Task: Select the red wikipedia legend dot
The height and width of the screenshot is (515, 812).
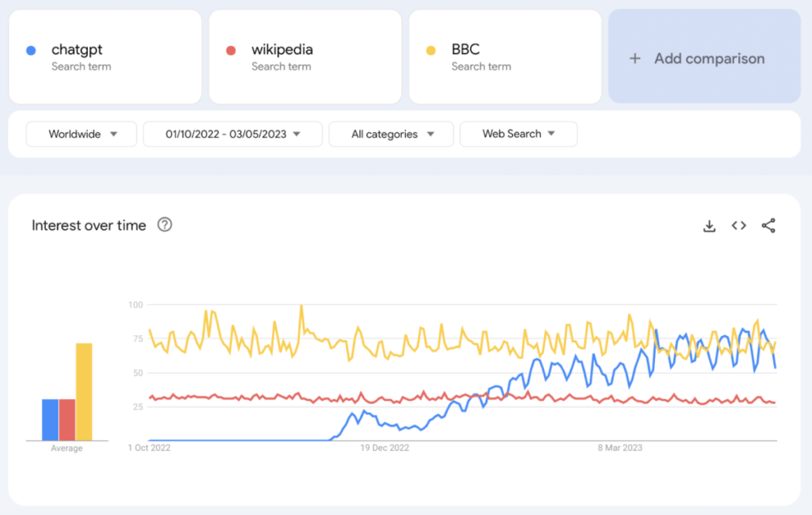Action: coord(230,50)
